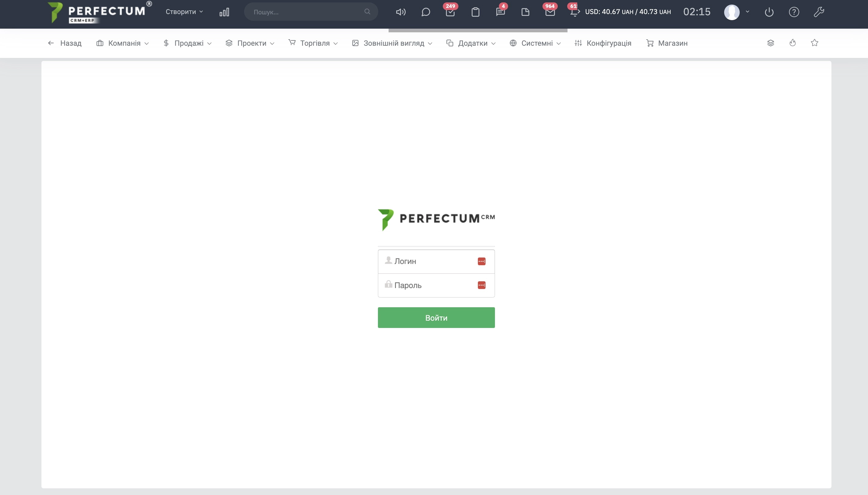Open the Проекти menu

pos(250,43)
